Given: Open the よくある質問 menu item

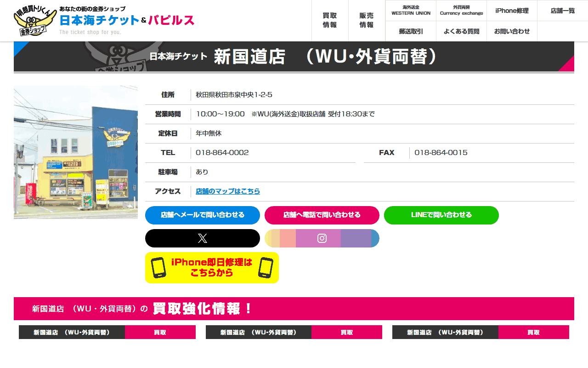Looking at the screenshot, I should pos(462,31).
